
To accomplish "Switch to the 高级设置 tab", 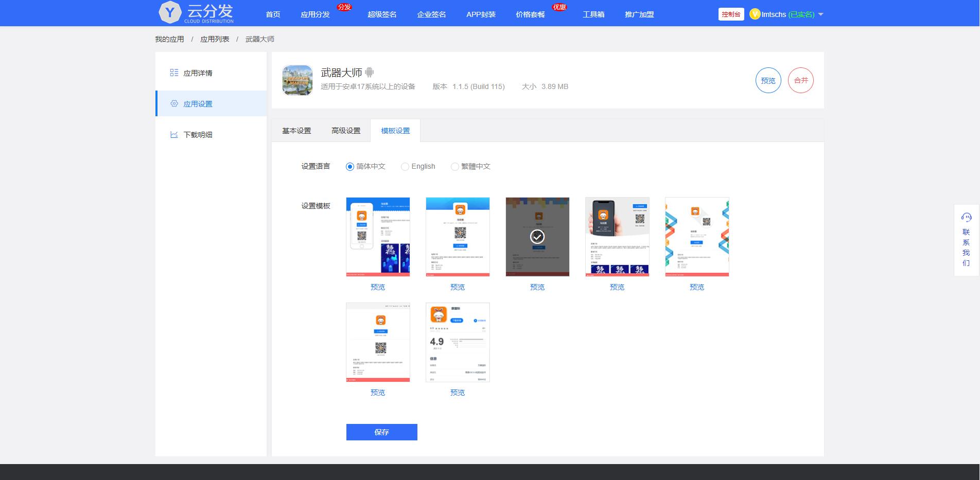I will click(x=346, y=131).
